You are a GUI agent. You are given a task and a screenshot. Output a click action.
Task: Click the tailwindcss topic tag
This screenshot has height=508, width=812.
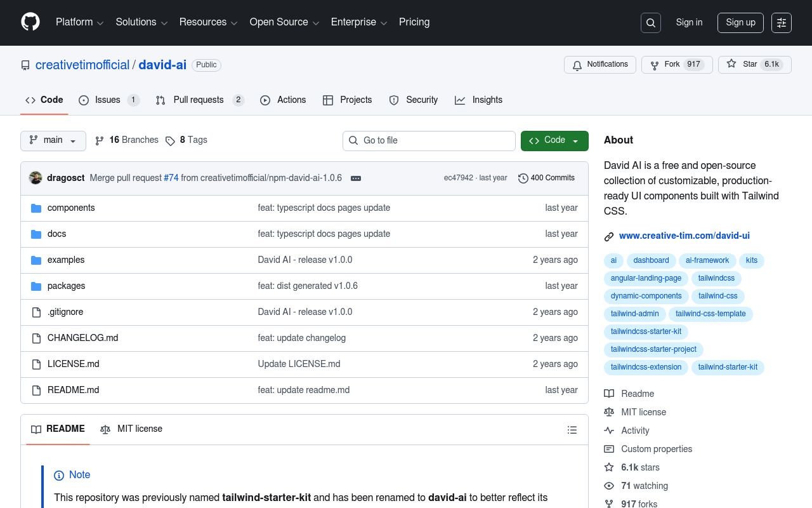click(716, 278)
